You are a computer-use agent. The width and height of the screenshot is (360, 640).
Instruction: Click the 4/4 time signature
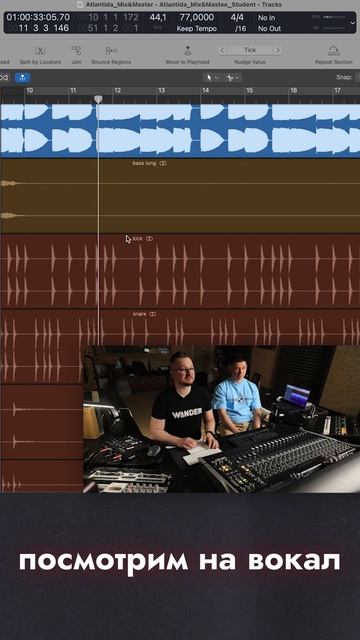click(237, 18)
